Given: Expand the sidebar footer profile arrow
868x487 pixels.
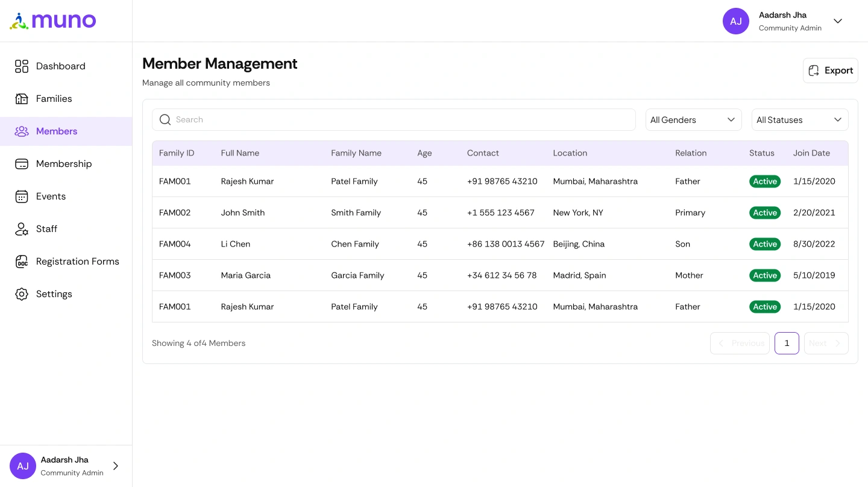Looking at the screenshot, I should point(116,466).
